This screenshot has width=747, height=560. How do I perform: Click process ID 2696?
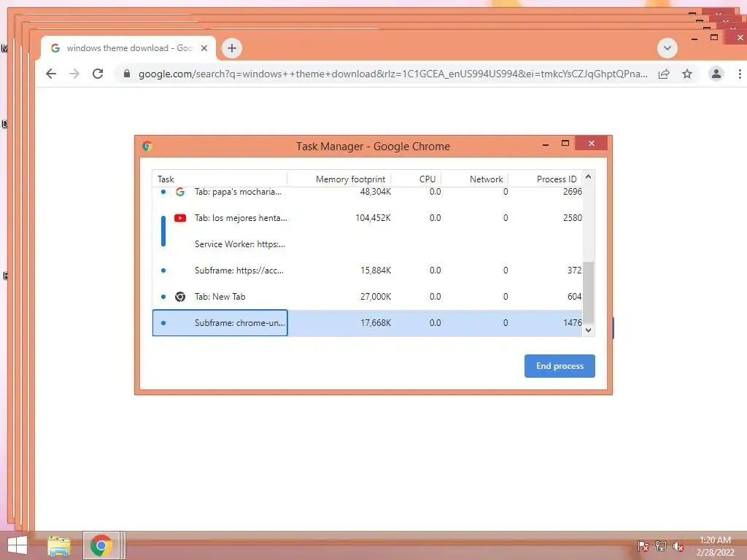(572, 192)
